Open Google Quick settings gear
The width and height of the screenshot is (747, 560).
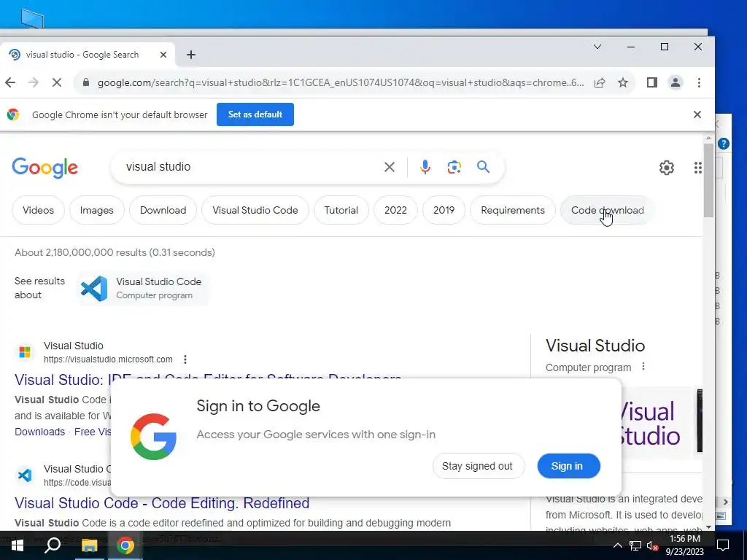[x=667, y=168]
